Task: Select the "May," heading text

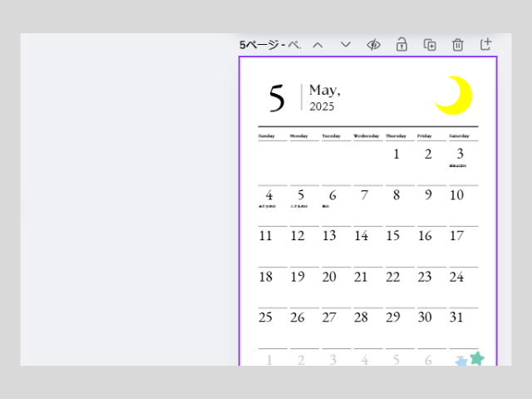Action: (x=325, y=91)
